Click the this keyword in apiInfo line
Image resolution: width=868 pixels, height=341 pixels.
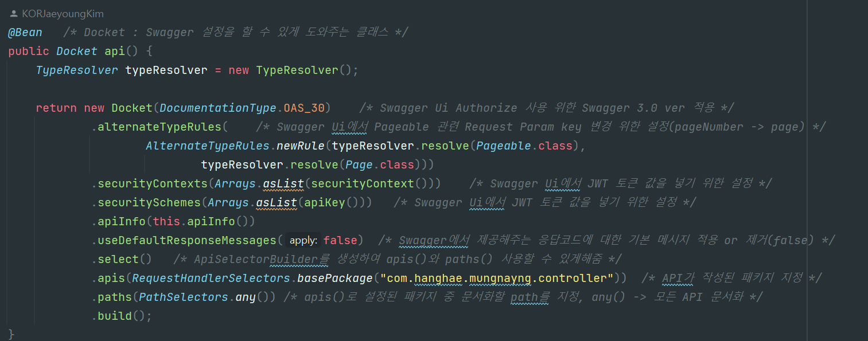[x=166, y=221]
